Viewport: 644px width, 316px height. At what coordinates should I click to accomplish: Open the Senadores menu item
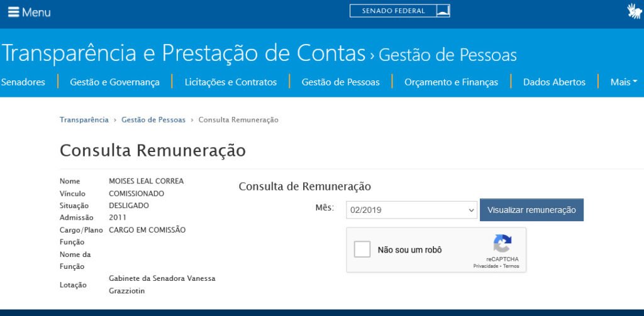pos(23,82)
